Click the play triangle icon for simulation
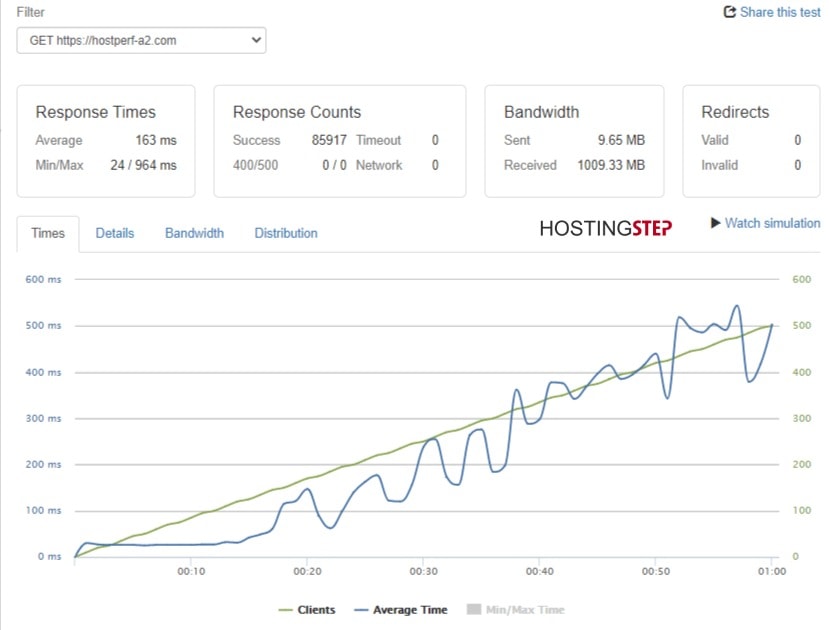 click(x=715, y=223)
